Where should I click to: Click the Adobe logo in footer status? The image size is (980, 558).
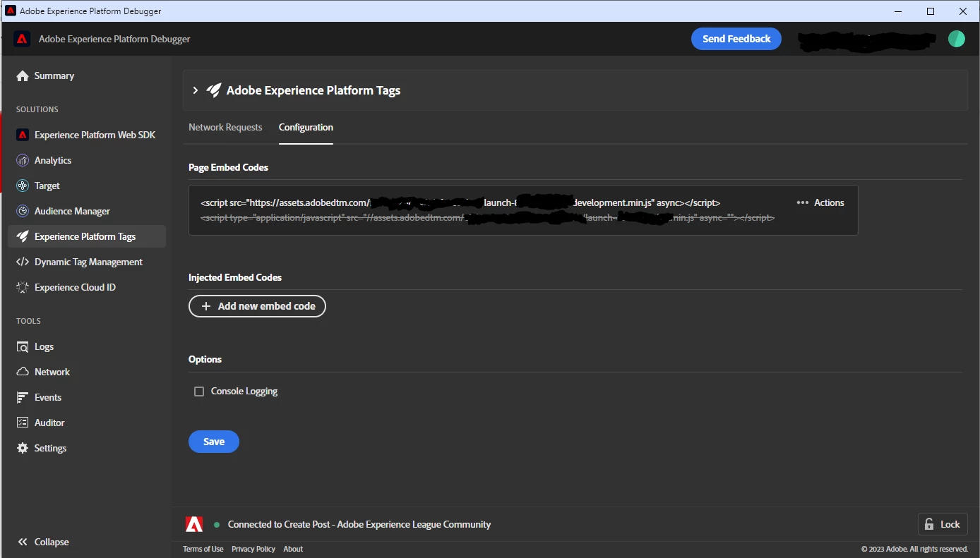[x=194, y=524]
